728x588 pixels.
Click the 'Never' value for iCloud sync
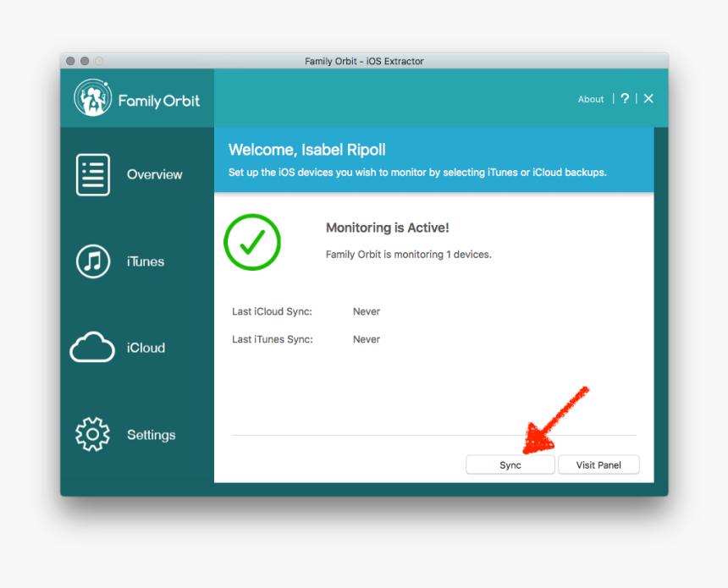[x=367, y=311]
